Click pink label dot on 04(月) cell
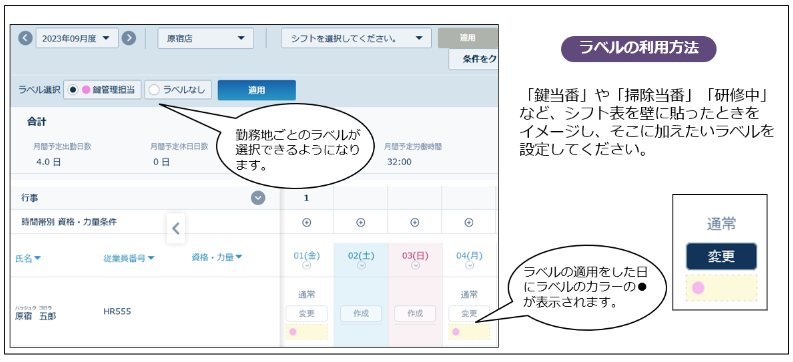Screen dimensions: 793x362 tap(456, 332)
